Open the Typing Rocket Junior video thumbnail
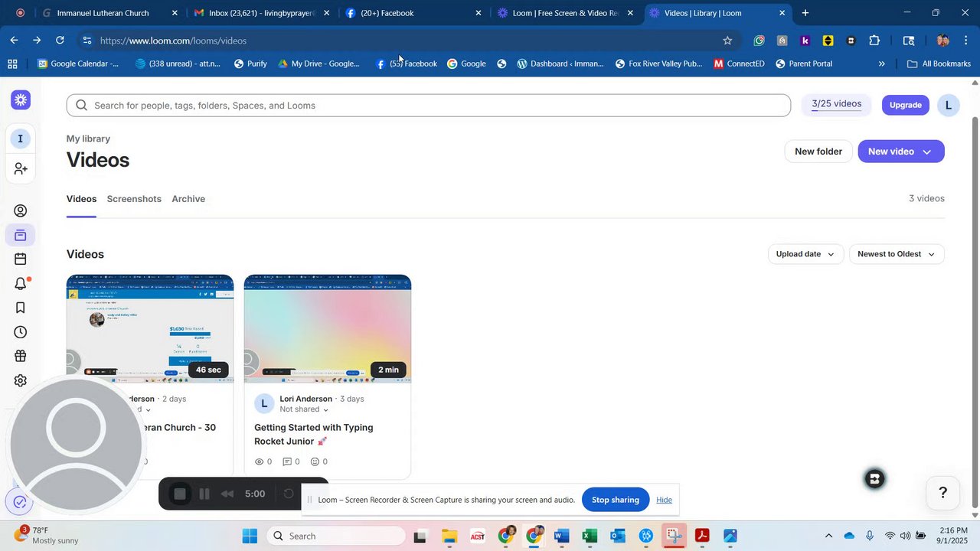Screen dimensions: 980x551 [x=328, y=329]
